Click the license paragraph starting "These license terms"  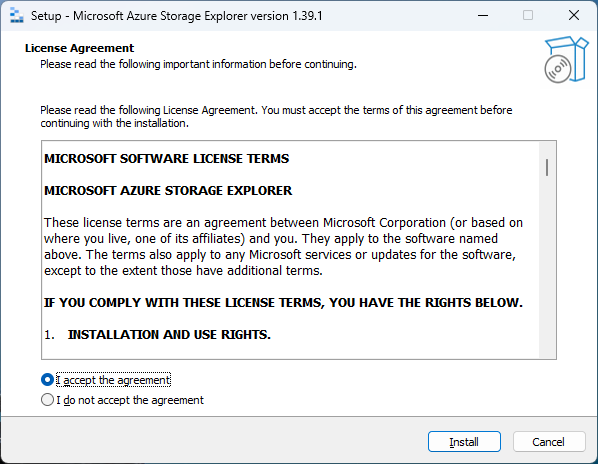tap(283, 247)
